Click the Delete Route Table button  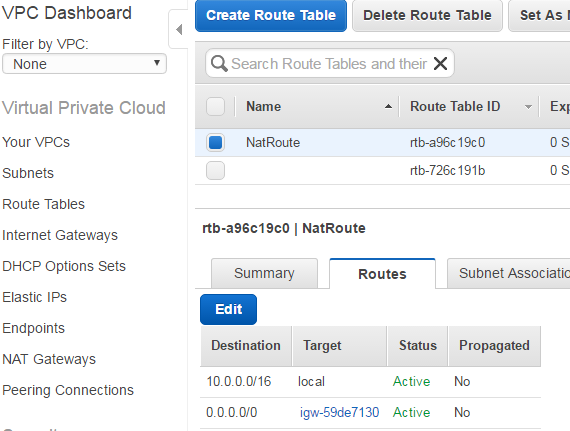[427, 15]
